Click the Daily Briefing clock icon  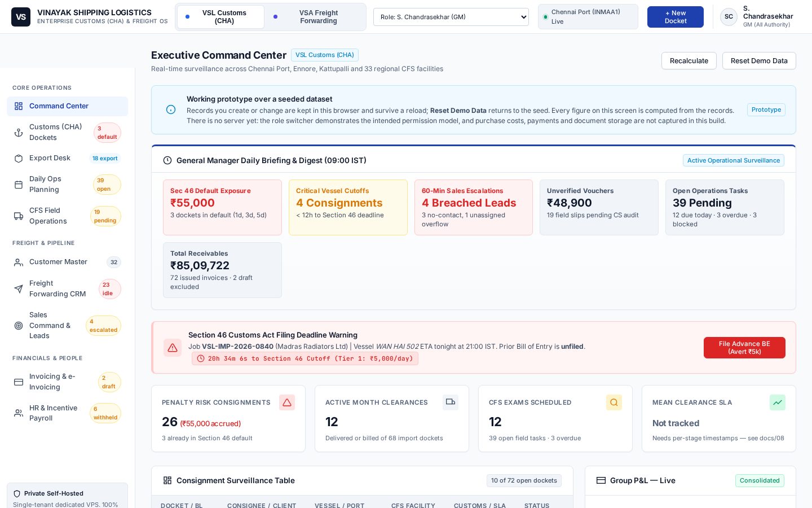coord(167,160)
